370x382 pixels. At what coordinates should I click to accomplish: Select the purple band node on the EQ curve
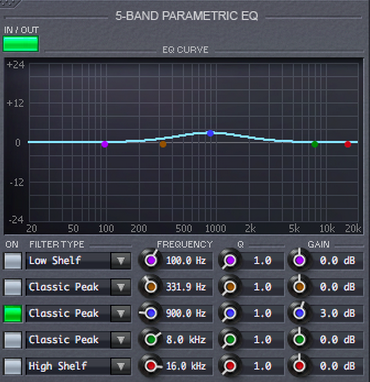click(x=105, y=144)
